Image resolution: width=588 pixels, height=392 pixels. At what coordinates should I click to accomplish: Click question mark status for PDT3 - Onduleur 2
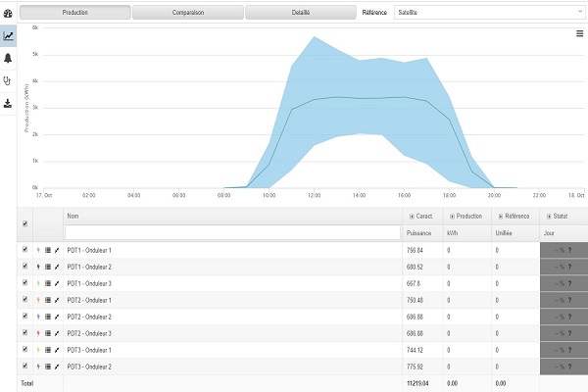pos(569,367)
